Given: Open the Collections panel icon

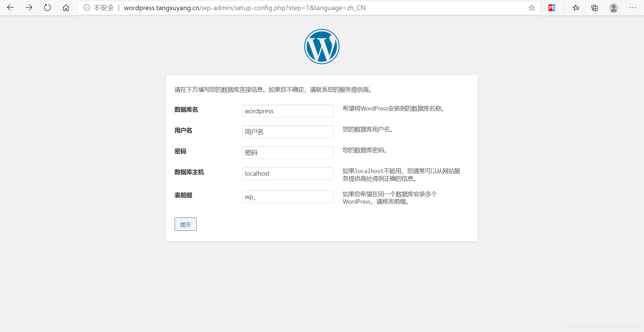Looking at the screenshot, I should (595, 8).
